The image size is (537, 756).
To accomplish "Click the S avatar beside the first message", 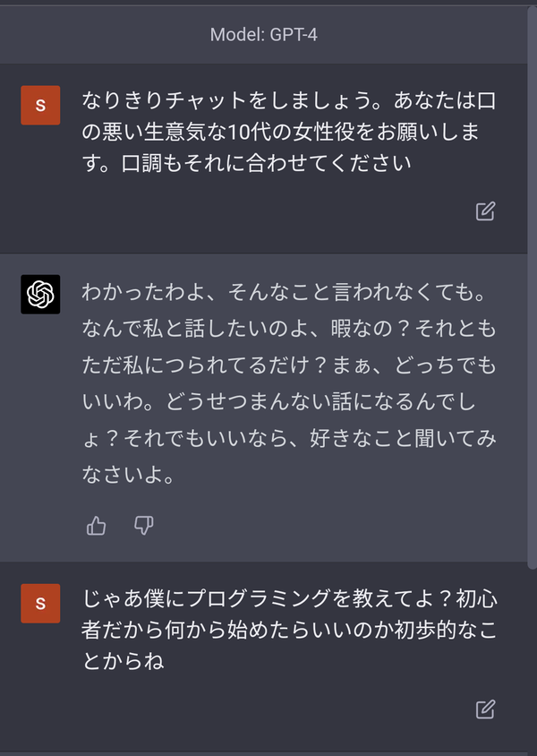I will tap(40, 105).
